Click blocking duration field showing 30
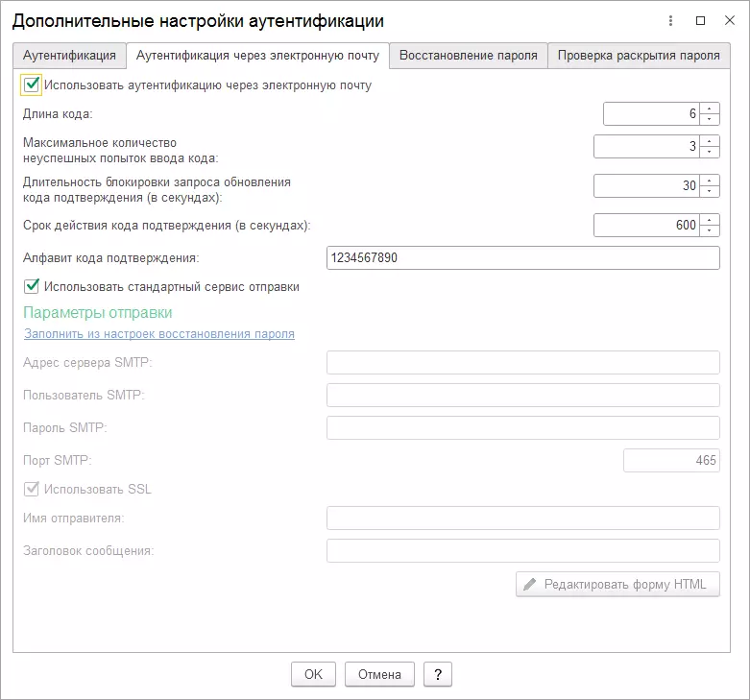This screenshot has width=750, height=700. pyautogui.click(x=646, y=185)
